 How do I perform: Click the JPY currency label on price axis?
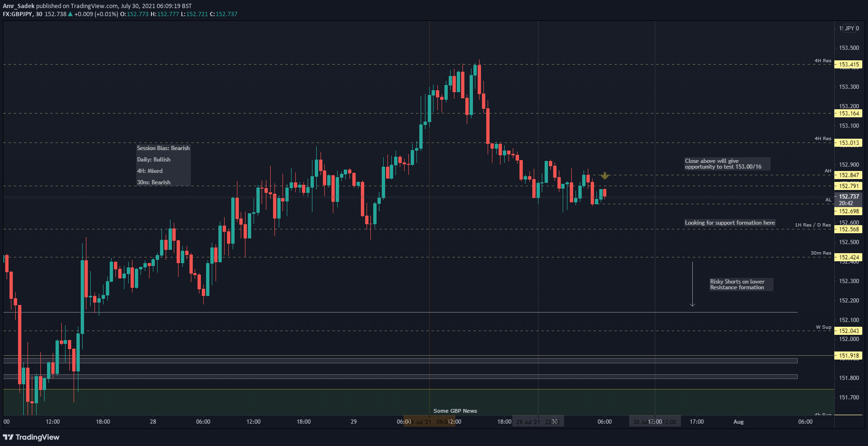(x=849, y=28)
